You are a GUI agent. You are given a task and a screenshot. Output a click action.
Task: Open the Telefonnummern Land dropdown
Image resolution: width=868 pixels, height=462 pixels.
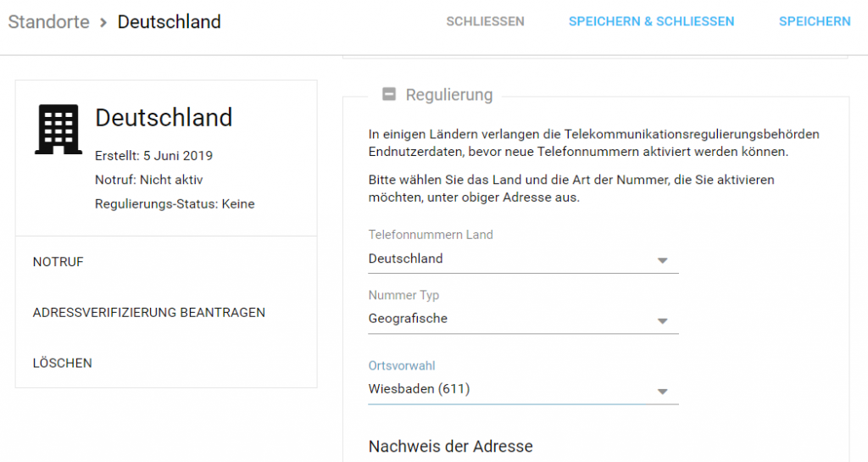[x=523, y=259]
